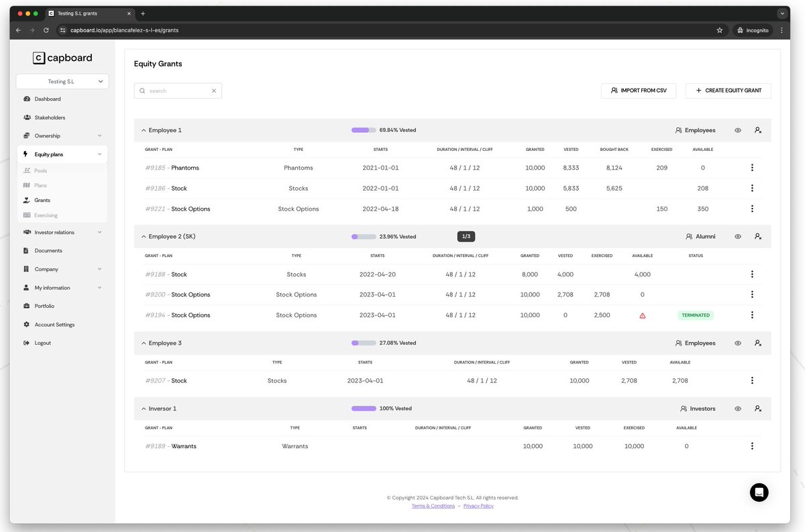Click Inversor 1 100% vesting bar
This screenshot has height=532, width=805.
(364, 409)
